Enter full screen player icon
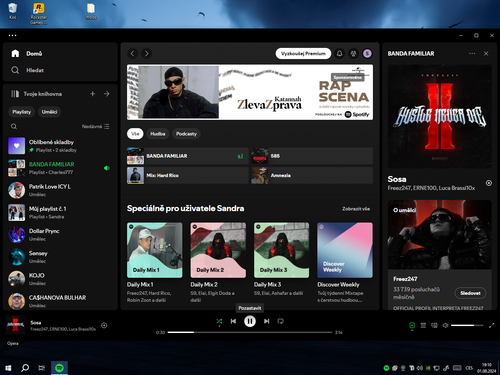Screen dimensions: 500x375 [491, 325]
